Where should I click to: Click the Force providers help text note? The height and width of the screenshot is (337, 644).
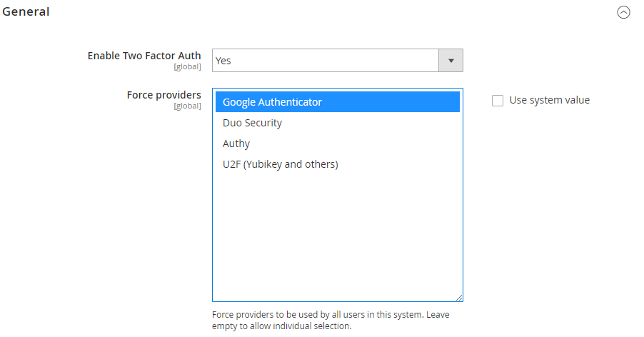(331, 320)
